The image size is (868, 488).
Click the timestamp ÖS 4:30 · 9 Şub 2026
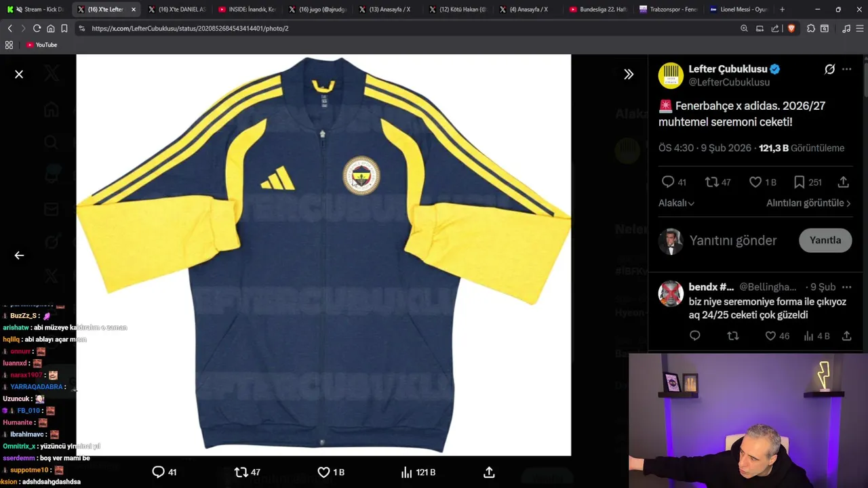[706, 148]
